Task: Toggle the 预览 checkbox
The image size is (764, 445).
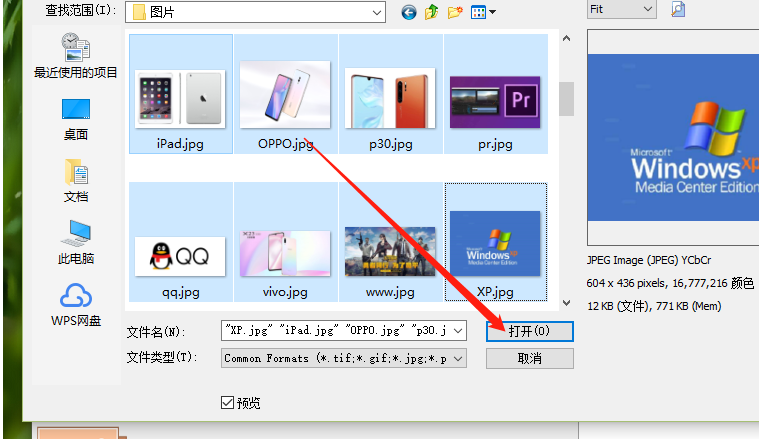Action: pos(228,403)
